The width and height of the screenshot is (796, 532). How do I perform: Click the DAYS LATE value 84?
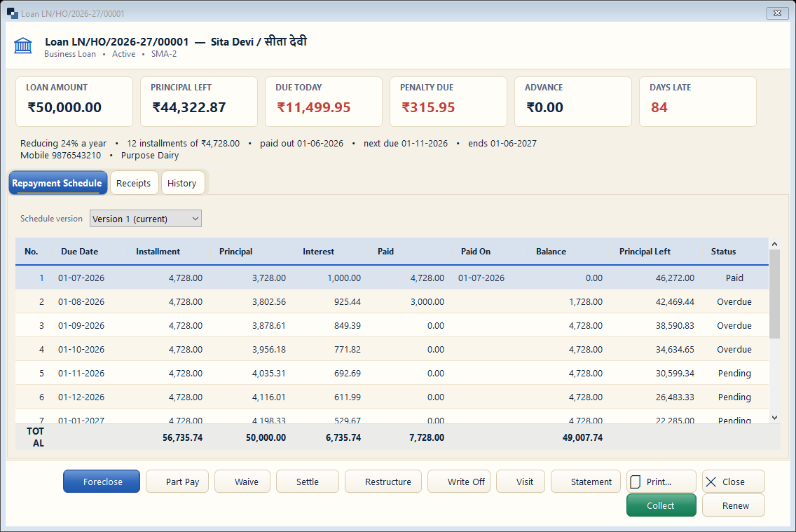[x=659, y=107]
